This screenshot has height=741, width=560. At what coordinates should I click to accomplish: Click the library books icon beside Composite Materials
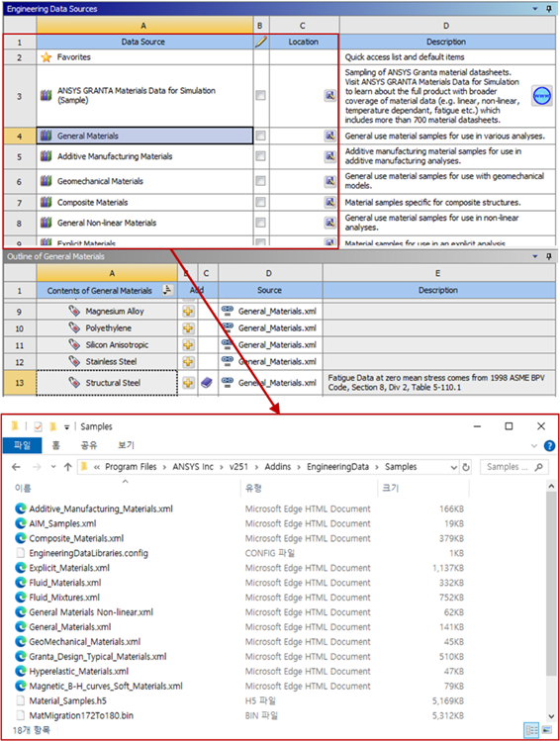pyautogui.click(x=46, y=202)
